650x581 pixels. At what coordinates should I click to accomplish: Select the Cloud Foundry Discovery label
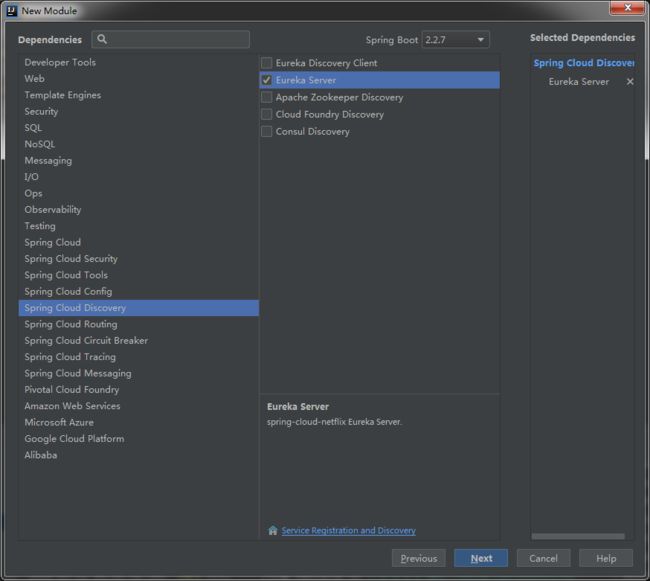tap(330, 114)
